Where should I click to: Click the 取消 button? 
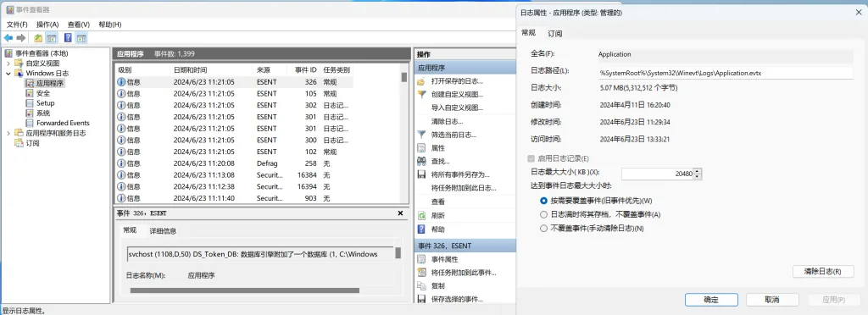tap(772, 300)
